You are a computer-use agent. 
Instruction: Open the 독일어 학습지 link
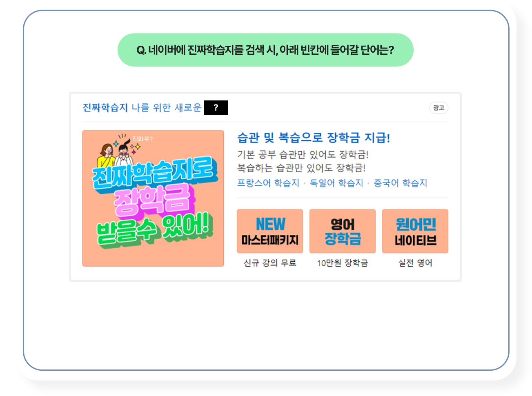coord(336,183)
